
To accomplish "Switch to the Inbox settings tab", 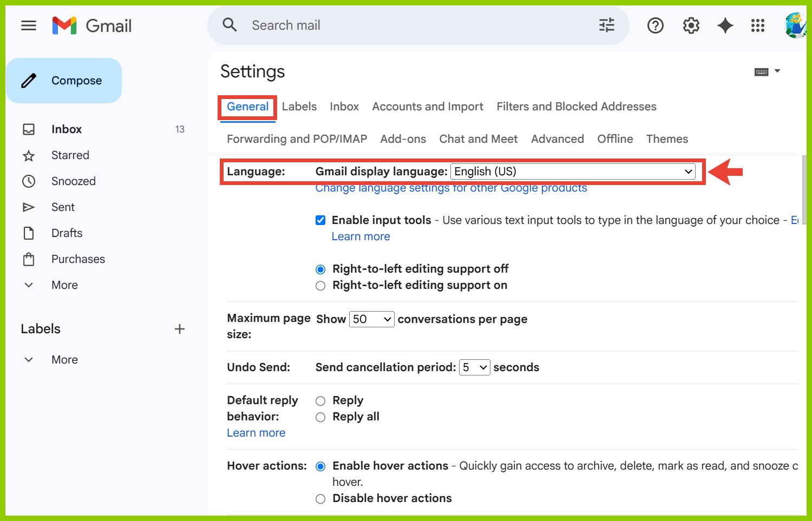I will pyautogui.click(x=344, y=107).
